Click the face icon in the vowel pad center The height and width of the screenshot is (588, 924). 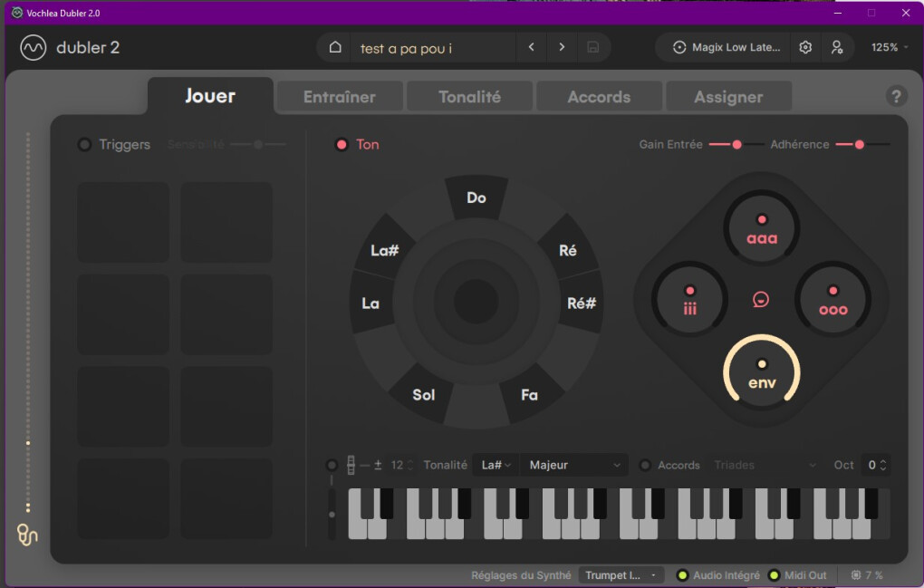pyautogui.click(x=761, y=299)
